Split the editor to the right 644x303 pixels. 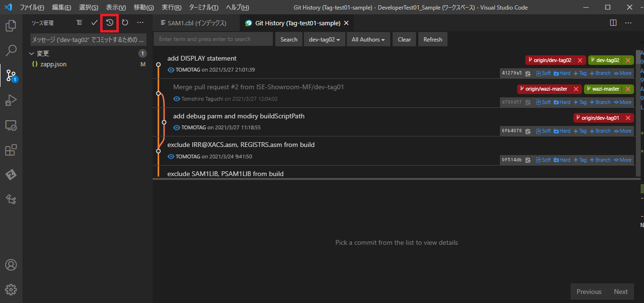(613, 23)
